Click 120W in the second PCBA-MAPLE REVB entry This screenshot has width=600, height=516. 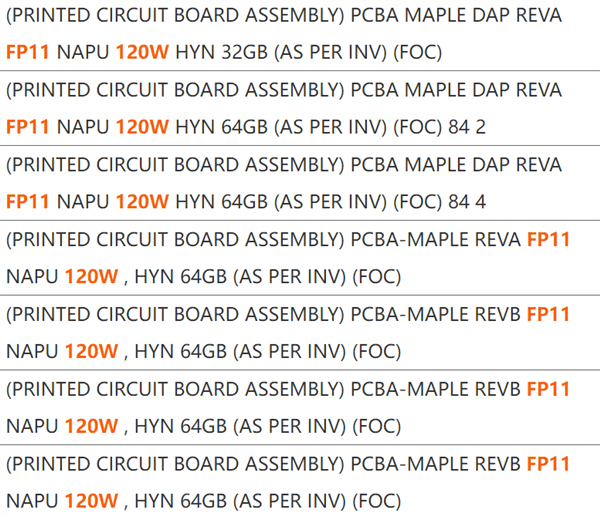(x=91, y=426)
